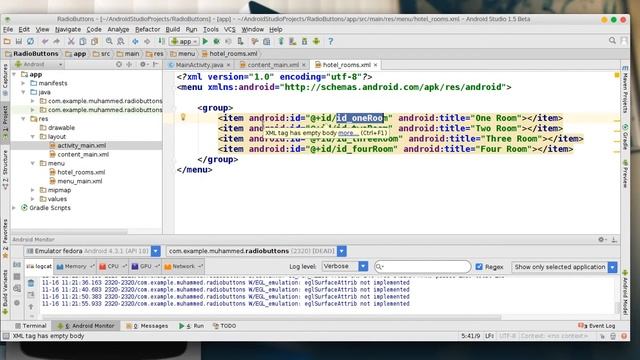640x360 pixels.
Task: Click the Back navigation arrow
Action: [135, 41]
